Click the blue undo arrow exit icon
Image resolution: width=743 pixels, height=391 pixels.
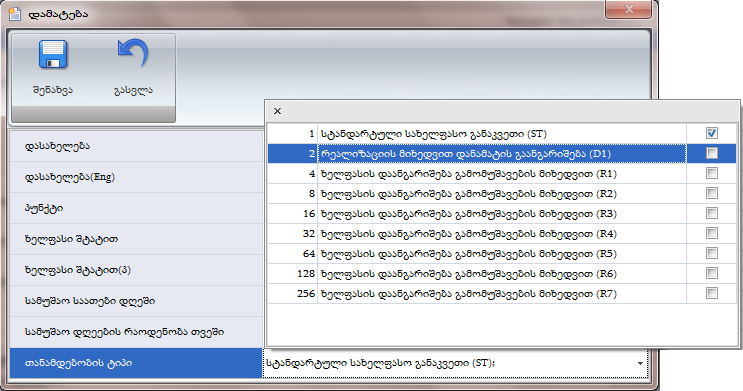[x=133, y=54]
